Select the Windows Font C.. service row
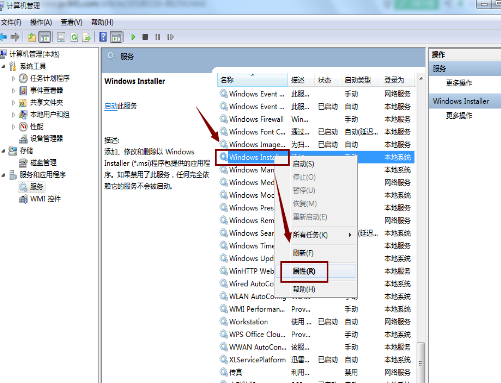Screen dimensions: 501x383 [316, 132]
